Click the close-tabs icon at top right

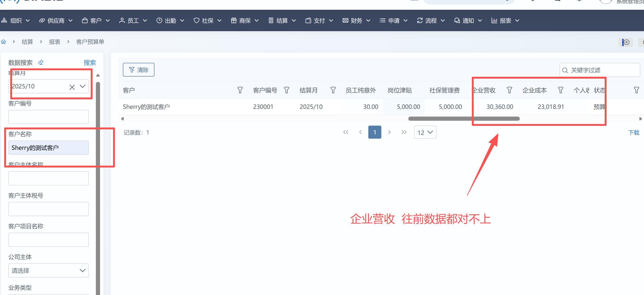point(626,42)
